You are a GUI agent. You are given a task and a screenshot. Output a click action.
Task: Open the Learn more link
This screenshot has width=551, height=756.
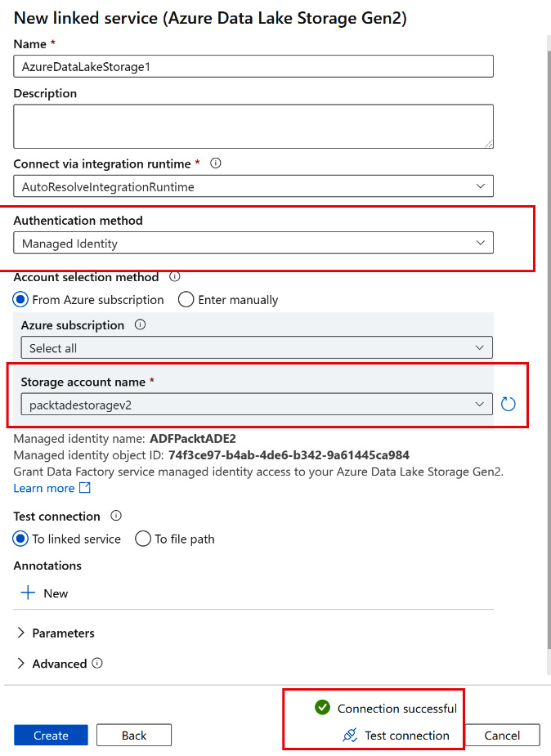[44, 488]
